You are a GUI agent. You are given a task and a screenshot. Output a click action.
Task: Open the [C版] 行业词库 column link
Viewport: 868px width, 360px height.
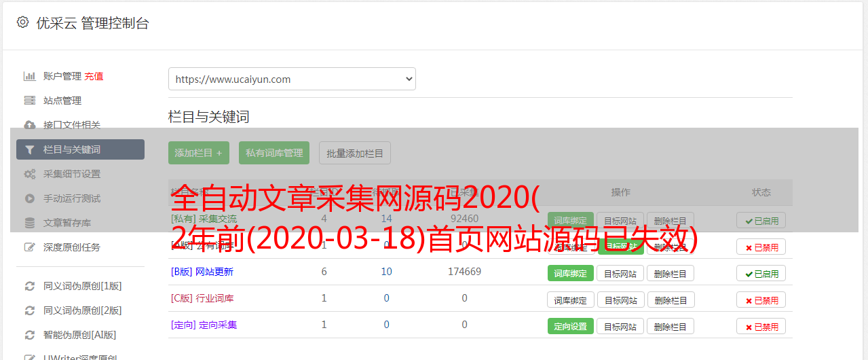coord(202,298)
